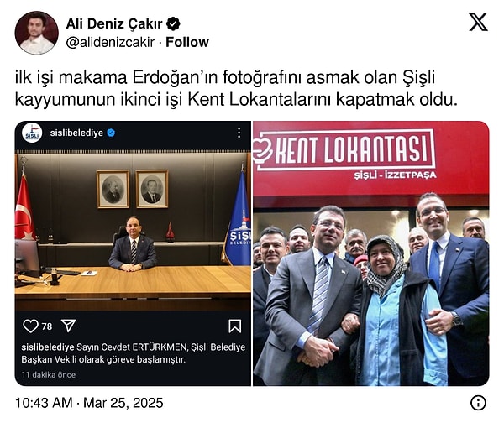Follow the @alidenizcakir account
The width and height of the screenshot is (504, 428).
tap(187, 42)
